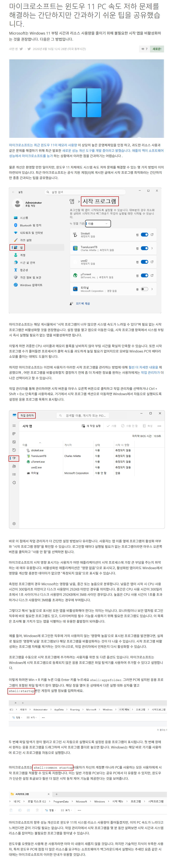Click the back arrow in Settings window
This screenshot has height=868, width=172.
coord(13,192)
